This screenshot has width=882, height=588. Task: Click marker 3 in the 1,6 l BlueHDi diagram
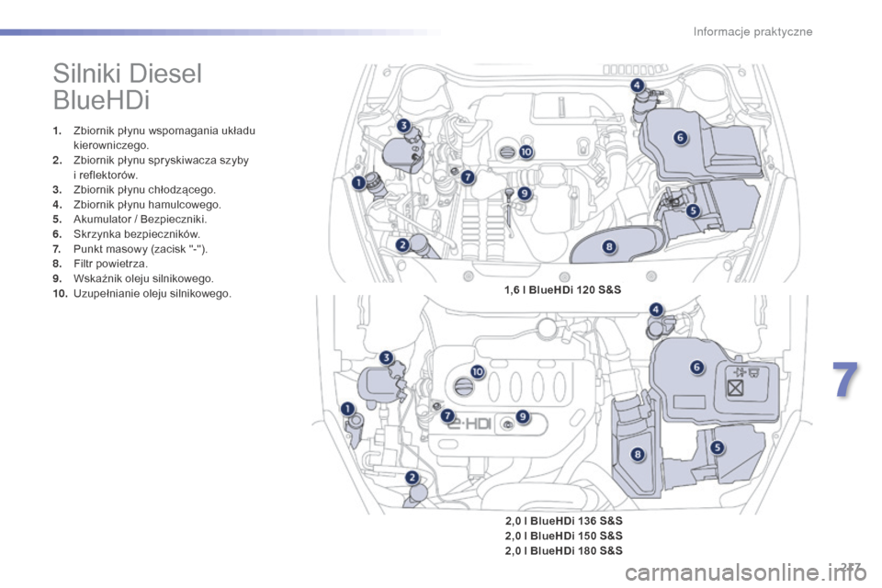(403, 126)
